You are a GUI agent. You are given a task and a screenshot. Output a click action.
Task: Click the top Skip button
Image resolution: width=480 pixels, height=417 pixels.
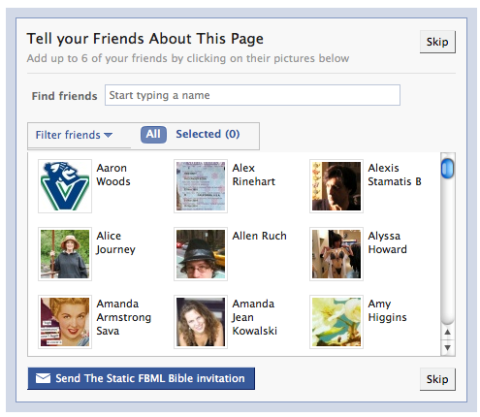tap(437, 42)
